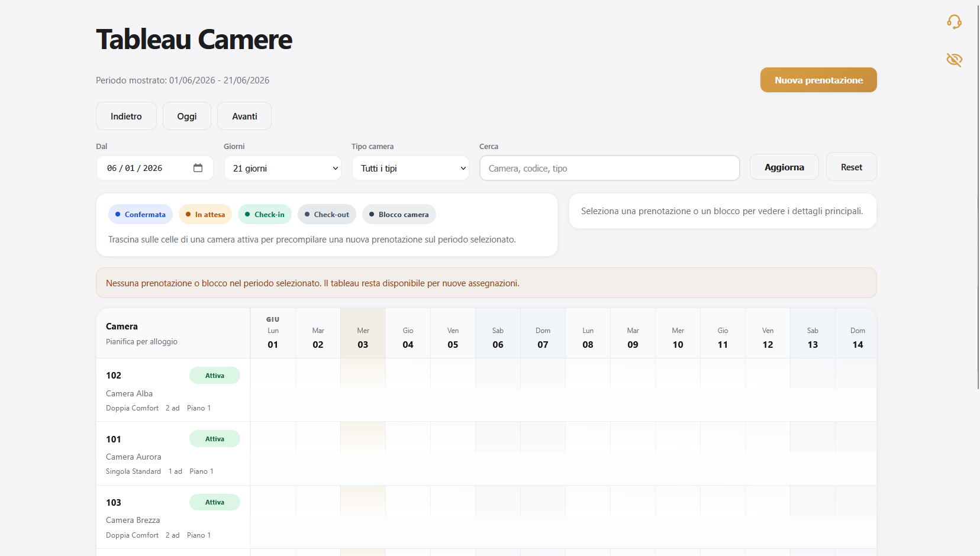Go back with the Indietro button
Screen dimensions: 980x556
pos(126,116)
